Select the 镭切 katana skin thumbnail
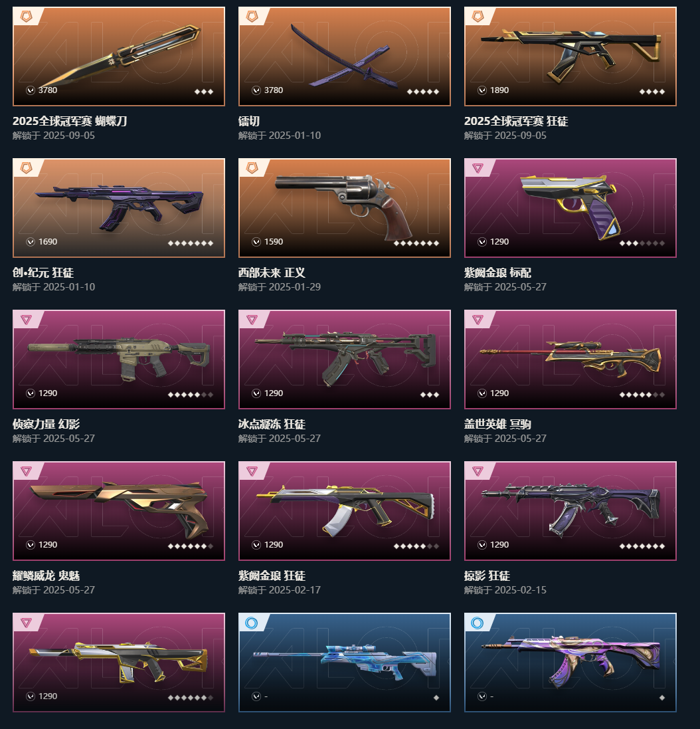Screen dimensions: 700x729 coord(345,56)
